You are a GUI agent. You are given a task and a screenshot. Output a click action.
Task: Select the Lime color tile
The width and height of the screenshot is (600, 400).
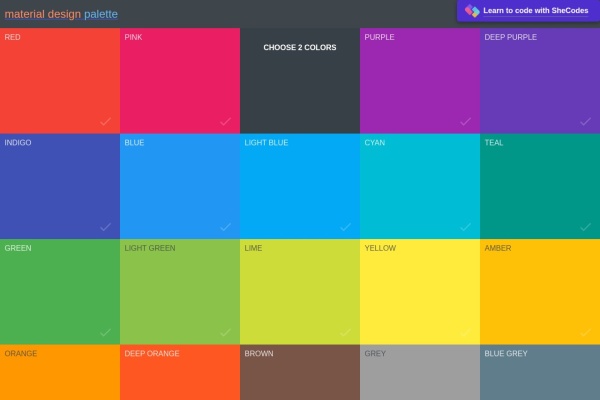300,292
